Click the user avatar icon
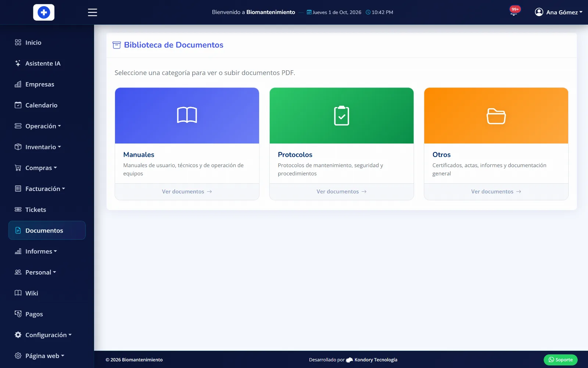 (539, 12)
